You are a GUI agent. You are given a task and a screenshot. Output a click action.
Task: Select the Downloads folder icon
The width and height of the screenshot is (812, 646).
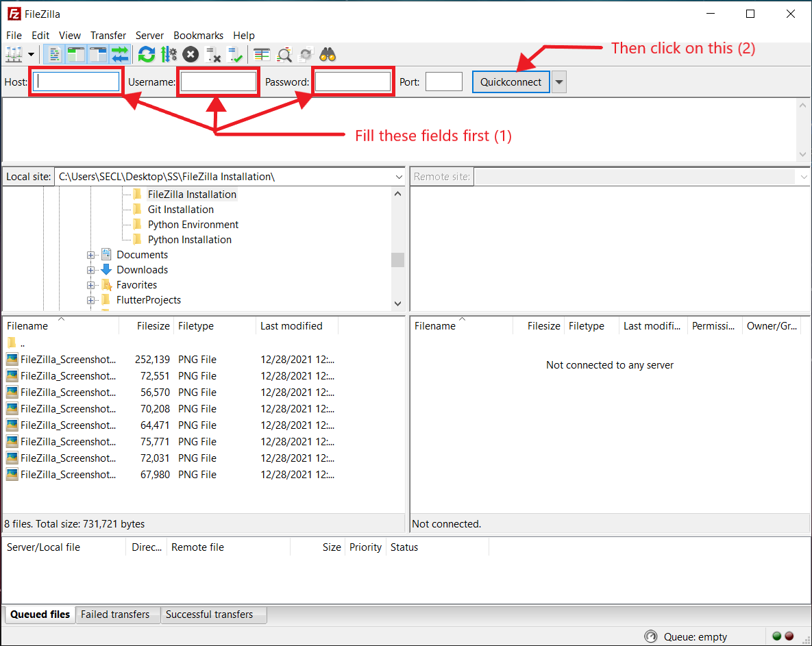[106, 270]
